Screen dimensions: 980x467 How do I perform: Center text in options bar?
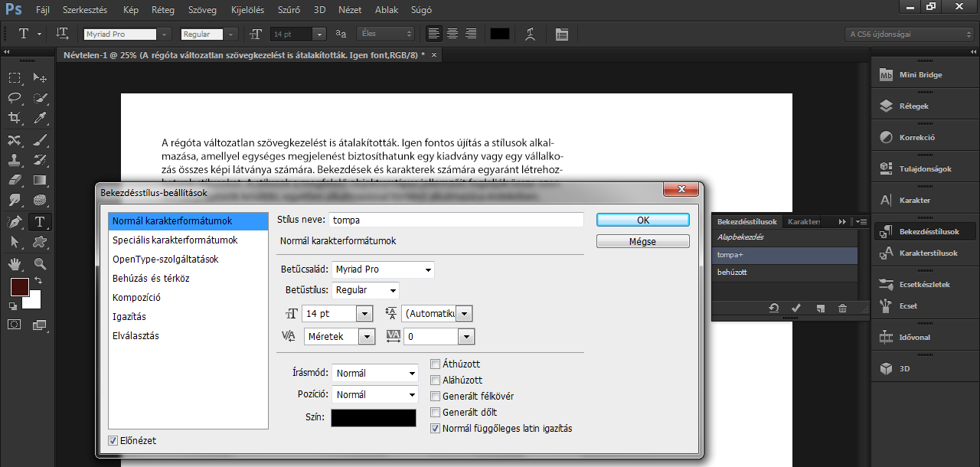tap(452, 34)
